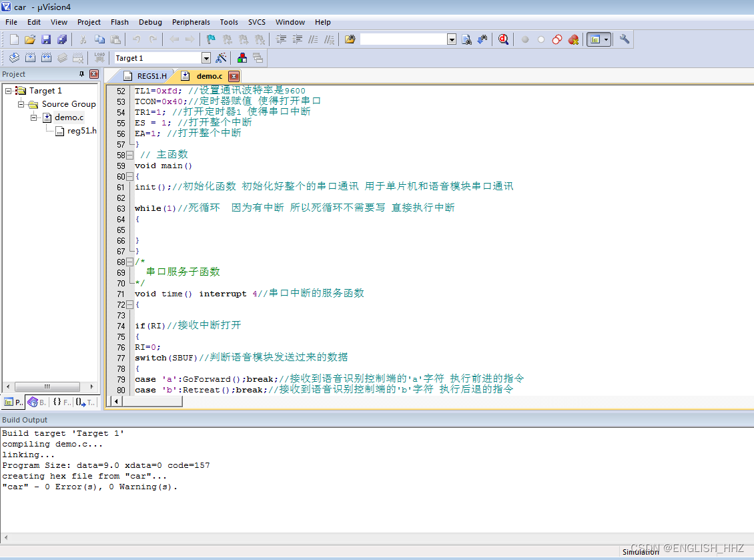Viewport: 754px width, 560px height.
Task: Open the Window menu
Action: pyautogui.click(x=290, y=22)
